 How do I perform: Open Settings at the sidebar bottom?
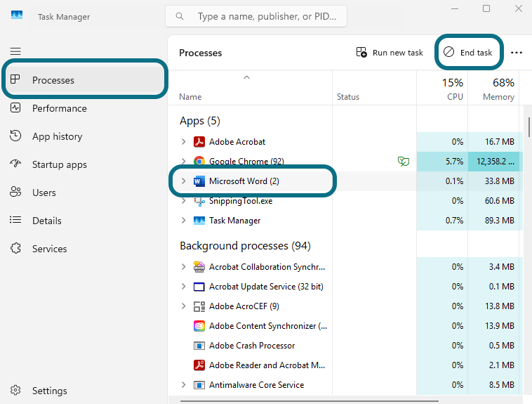85,391
